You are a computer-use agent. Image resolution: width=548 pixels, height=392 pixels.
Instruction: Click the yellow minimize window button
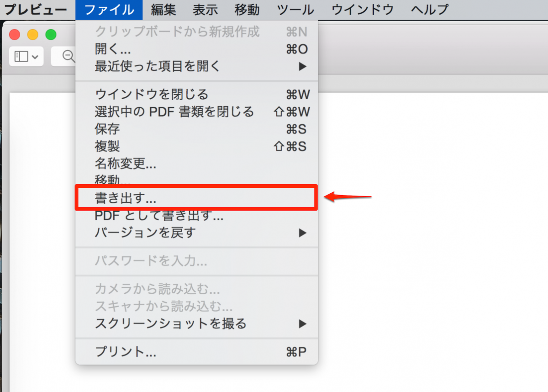(32, 34)
